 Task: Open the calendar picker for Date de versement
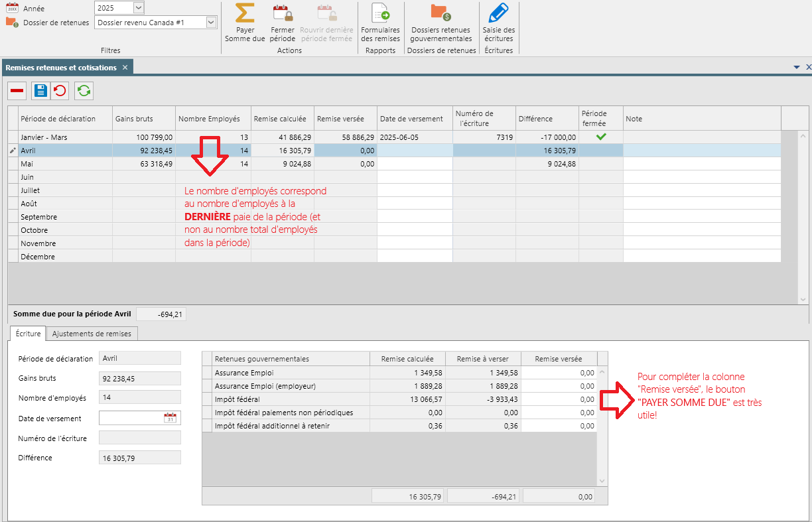[x=172, y=418]
